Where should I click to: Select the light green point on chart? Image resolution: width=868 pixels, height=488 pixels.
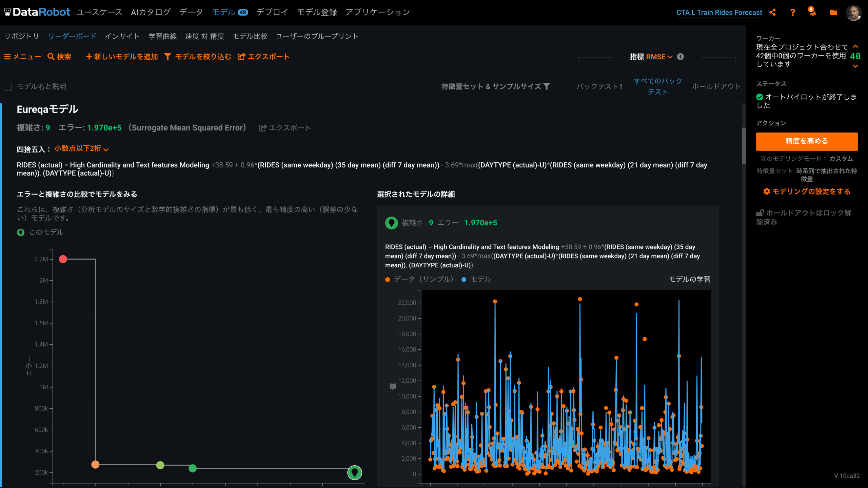tap(160, 465)
